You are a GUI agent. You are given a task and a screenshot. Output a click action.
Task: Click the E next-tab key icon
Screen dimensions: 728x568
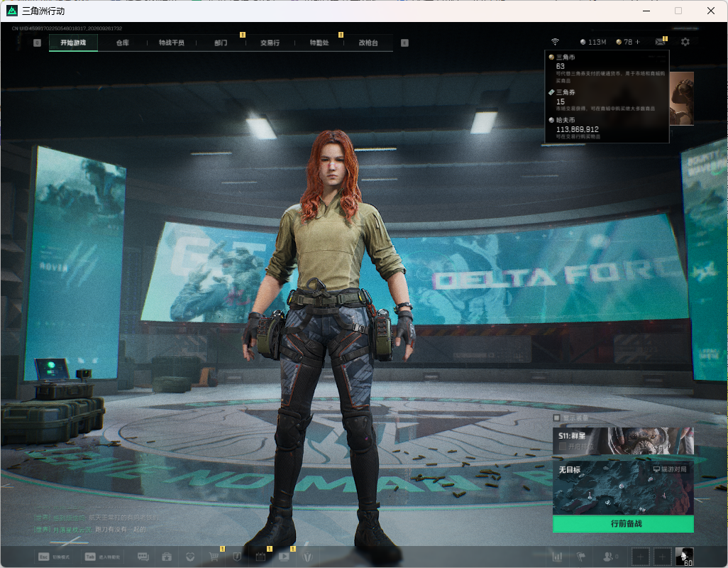pyautogui.click(x=404, y=43)
